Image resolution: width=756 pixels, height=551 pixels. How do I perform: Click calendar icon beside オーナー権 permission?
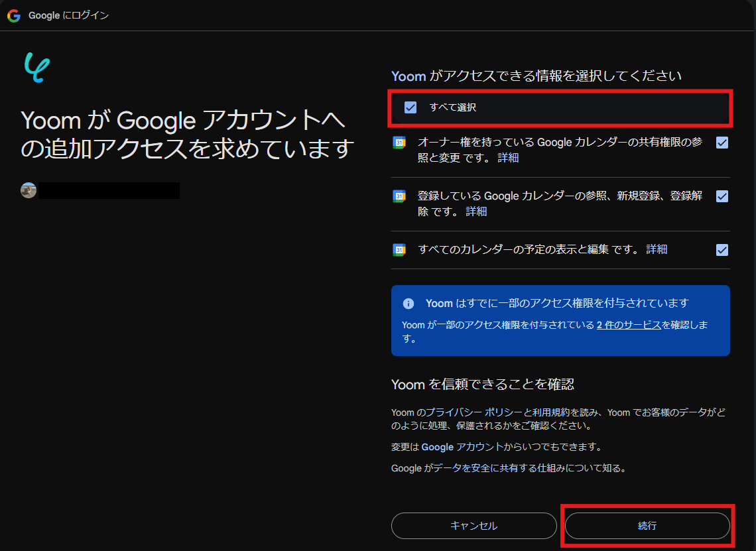[x=399, y=143]
